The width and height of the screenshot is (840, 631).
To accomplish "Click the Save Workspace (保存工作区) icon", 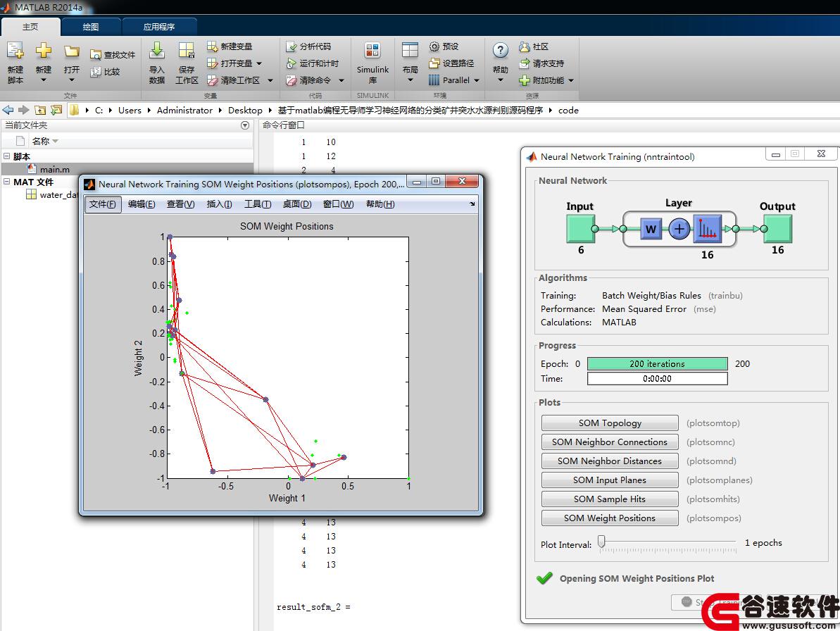I will point(187,51).
